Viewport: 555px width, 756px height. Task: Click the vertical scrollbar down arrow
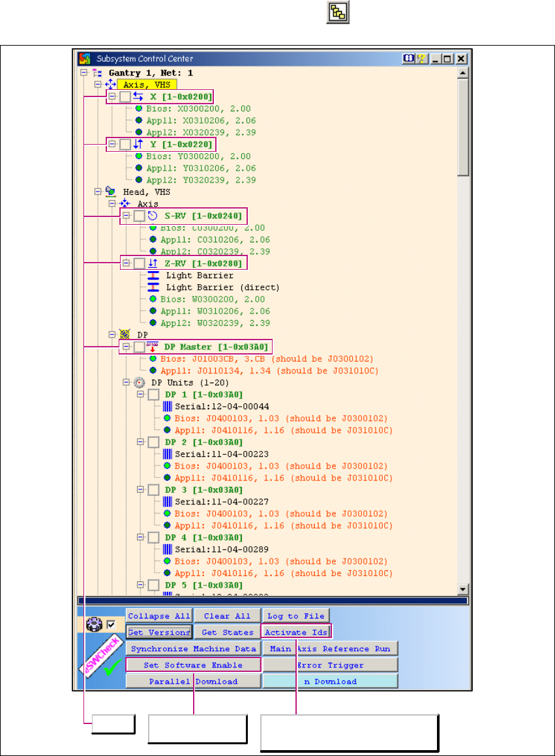[463, 589]
